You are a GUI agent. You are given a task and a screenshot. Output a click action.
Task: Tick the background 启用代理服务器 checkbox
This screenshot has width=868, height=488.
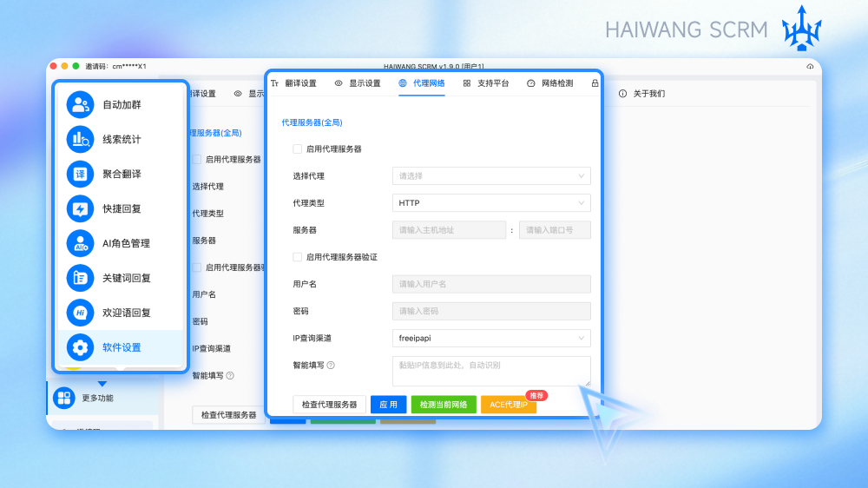pos(196,160)
